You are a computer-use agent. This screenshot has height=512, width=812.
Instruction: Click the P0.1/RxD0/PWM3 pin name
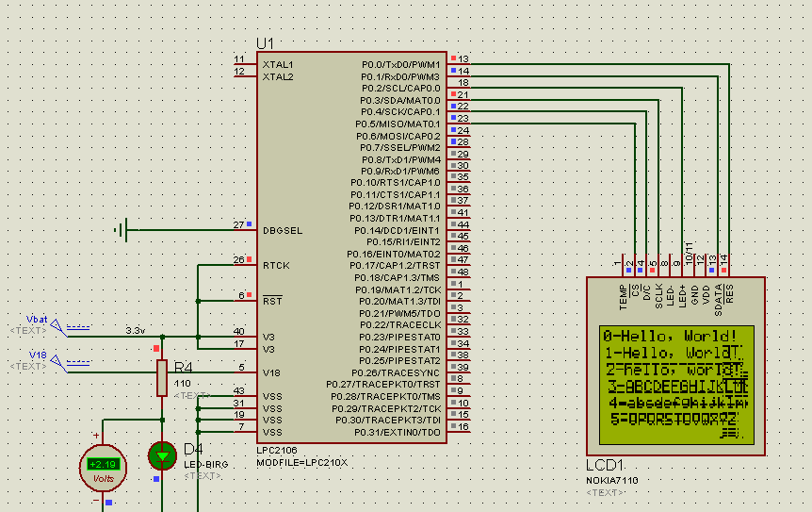click(x=401, y=76)
